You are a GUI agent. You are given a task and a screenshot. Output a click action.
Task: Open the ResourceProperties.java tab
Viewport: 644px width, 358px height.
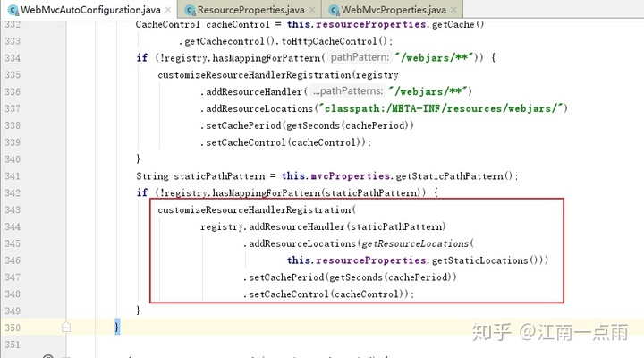[x=251, y=10]
